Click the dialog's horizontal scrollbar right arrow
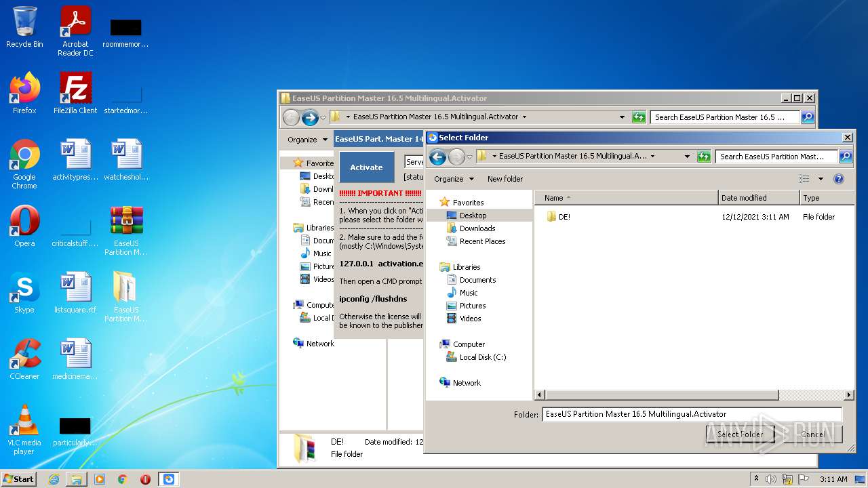This screenshot has width=868, height=488. [x=849, y=394]
